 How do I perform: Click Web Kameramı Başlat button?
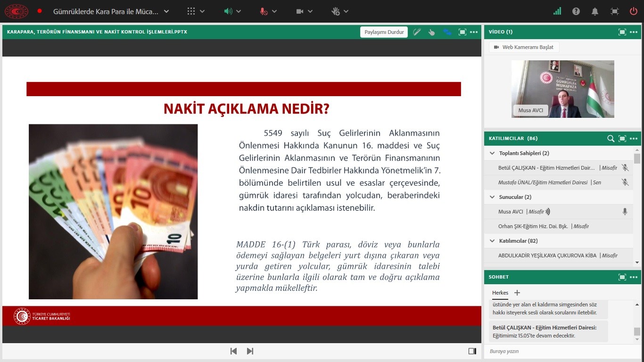pyautogui.click(x=524, y=47)
